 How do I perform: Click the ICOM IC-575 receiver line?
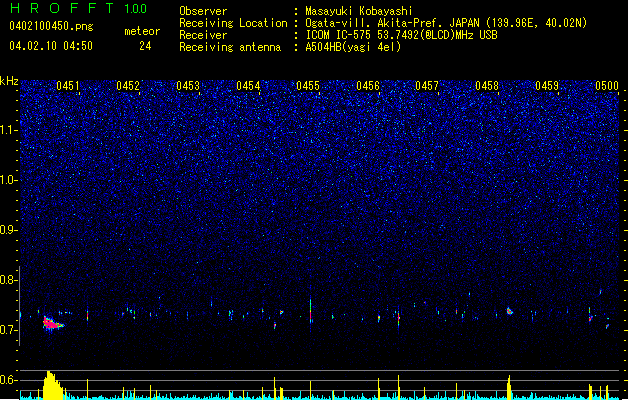401,35
